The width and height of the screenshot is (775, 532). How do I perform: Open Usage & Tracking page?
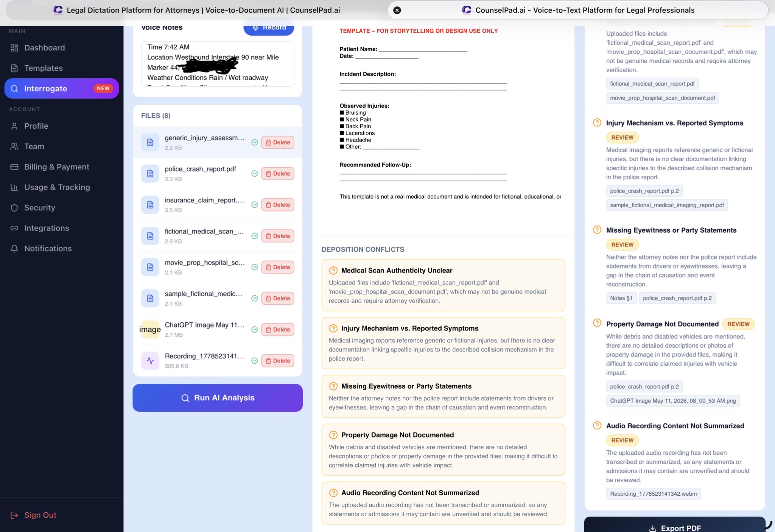(57, 187)
